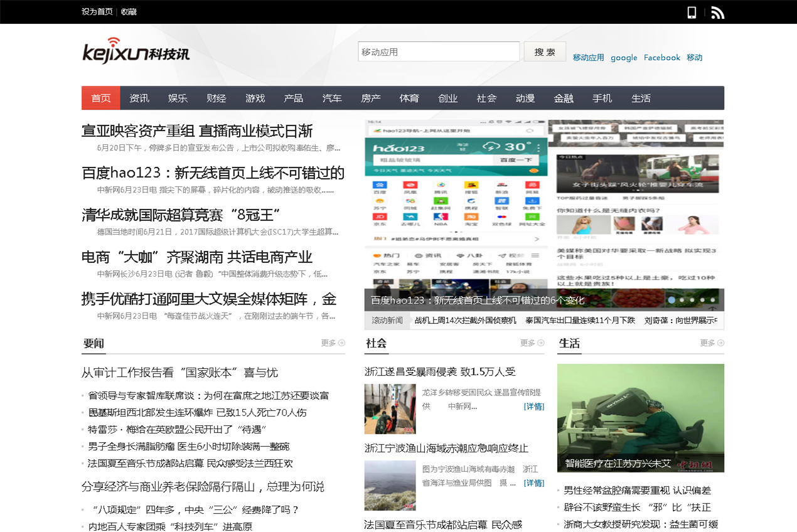The height and width of the screenshot is (532, 797).
Task: Open the 娱乐 navigation tab
Action: point(178,98)
